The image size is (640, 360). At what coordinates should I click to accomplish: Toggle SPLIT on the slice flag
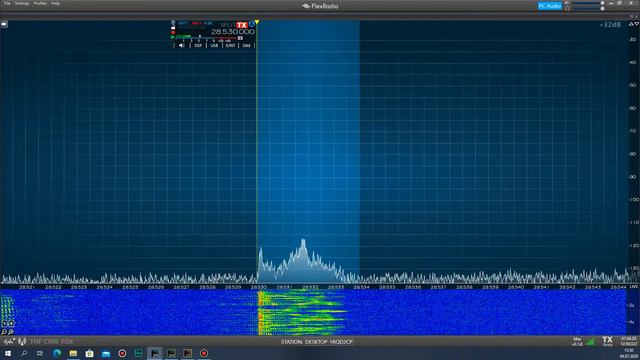pos(227,25)
